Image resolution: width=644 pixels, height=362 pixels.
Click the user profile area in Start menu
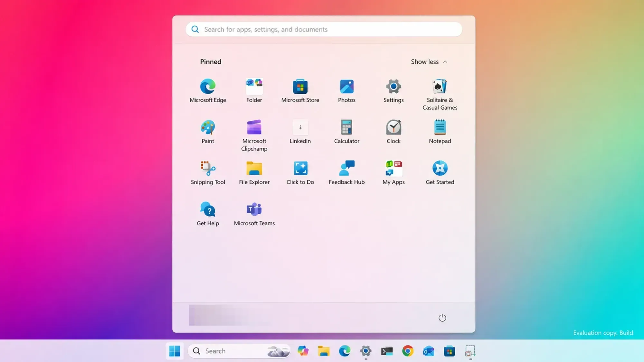click(x=230, y=315)
